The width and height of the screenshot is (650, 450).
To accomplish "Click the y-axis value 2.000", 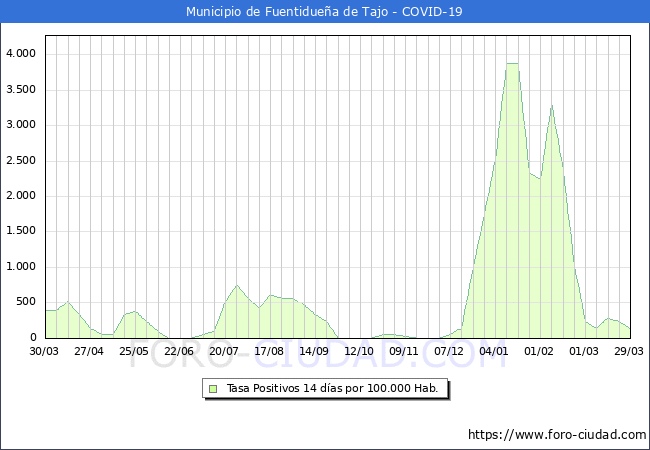I will coord(21,196).
